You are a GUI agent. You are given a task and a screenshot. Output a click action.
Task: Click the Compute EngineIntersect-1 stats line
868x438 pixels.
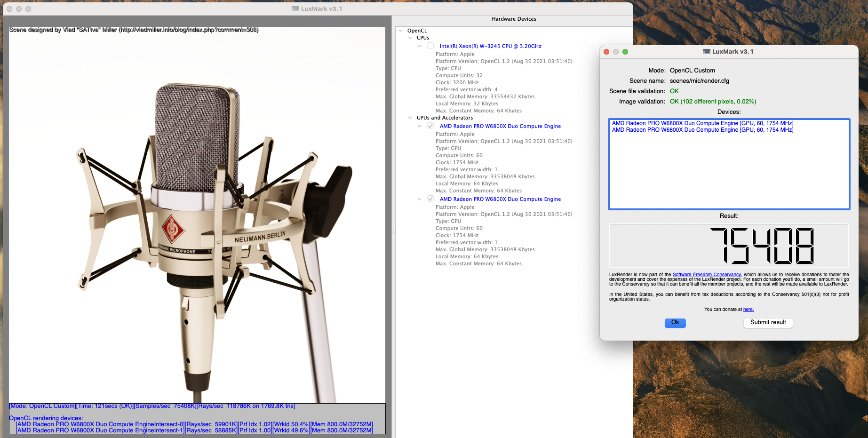[194, 430]
